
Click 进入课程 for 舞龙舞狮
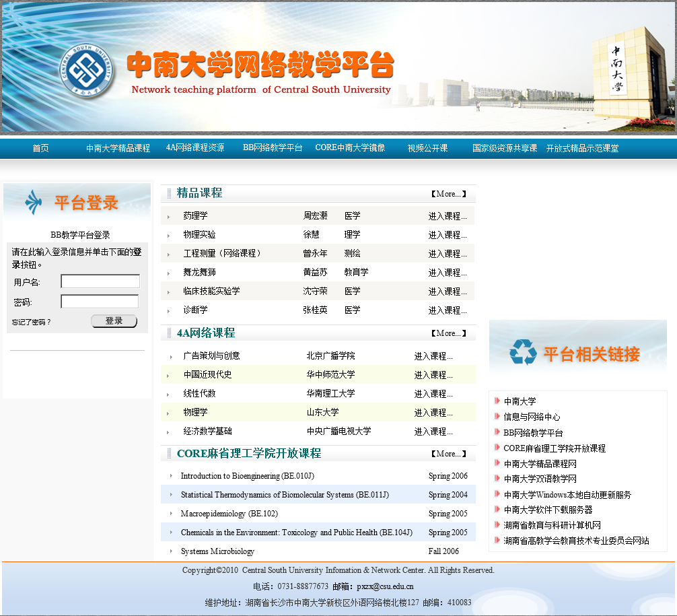click(x=448, y=273)
